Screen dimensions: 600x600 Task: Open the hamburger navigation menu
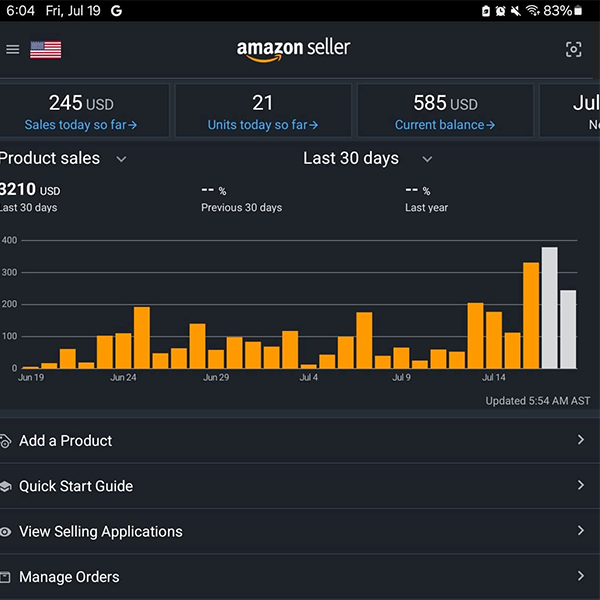click(13, 49)
